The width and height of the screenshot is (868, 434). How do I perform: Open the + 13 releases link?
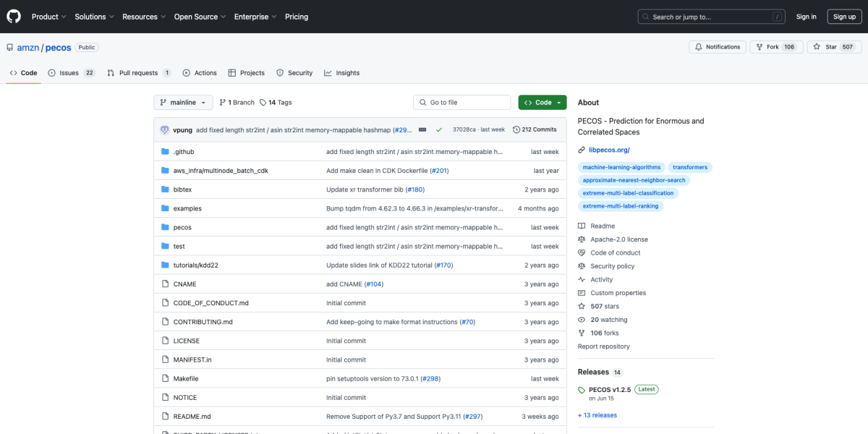[597, 415]
